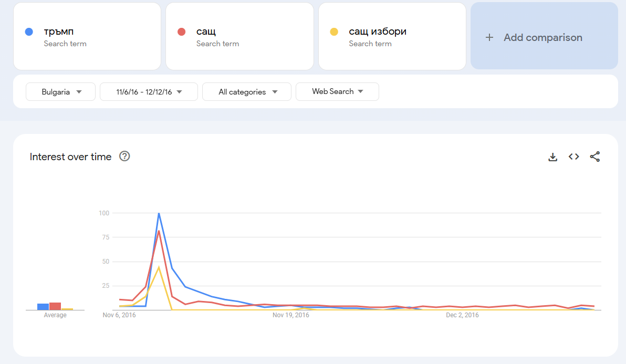Image resolution: width=626 pixels, height=364 pixels.
Task: Expand the All categories dropdown
Action: pos(246,92)
